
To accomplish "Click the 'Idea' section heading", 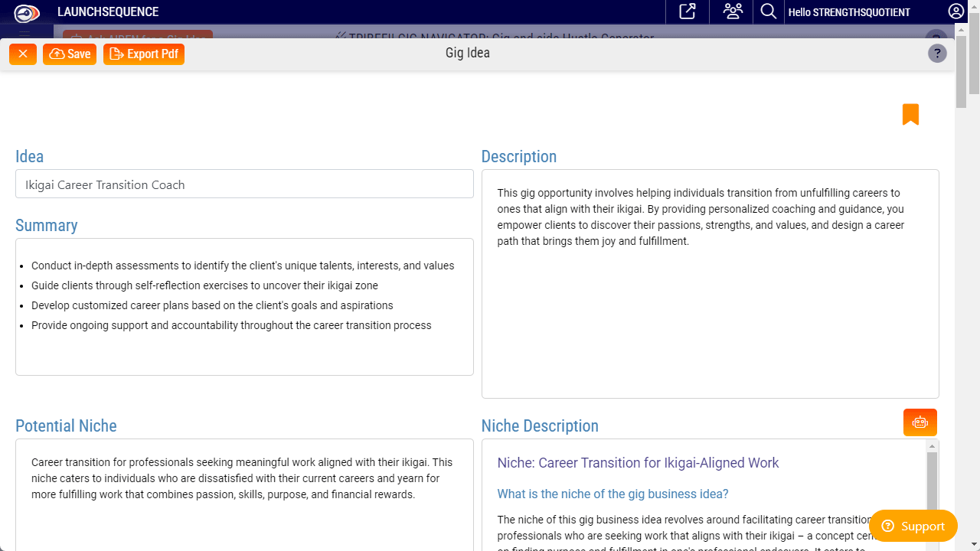I will (x=30, y=156).
